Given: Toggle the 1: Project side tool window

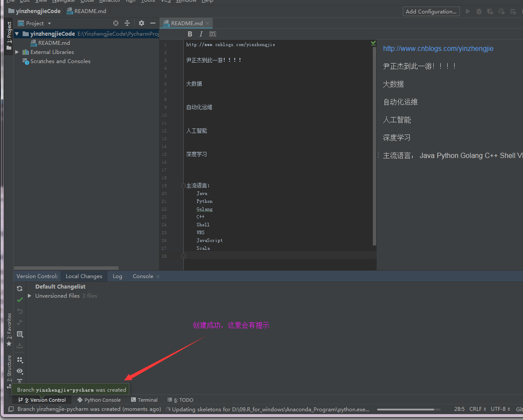Looking at the screenshot, I should (9, 36).
